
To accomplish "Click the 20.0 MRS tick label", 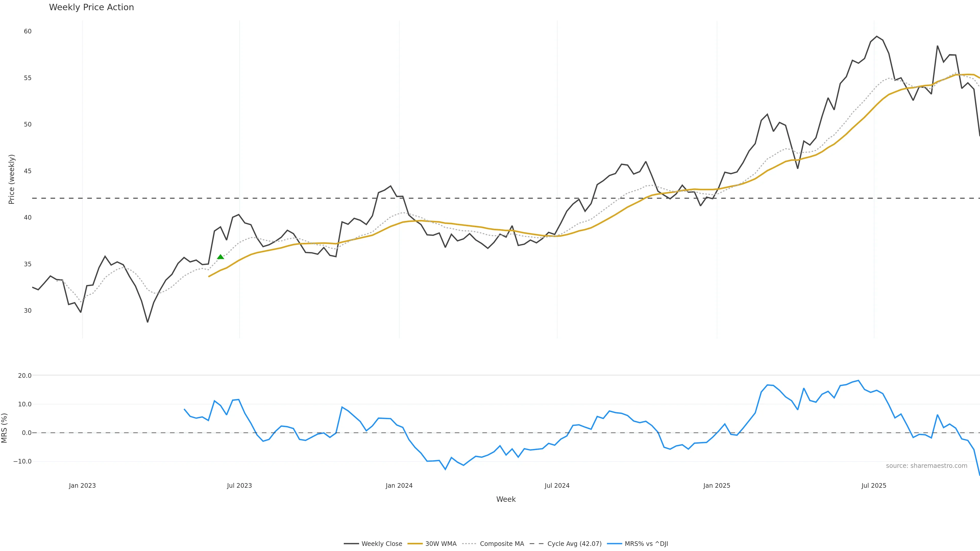I will 25,376.
